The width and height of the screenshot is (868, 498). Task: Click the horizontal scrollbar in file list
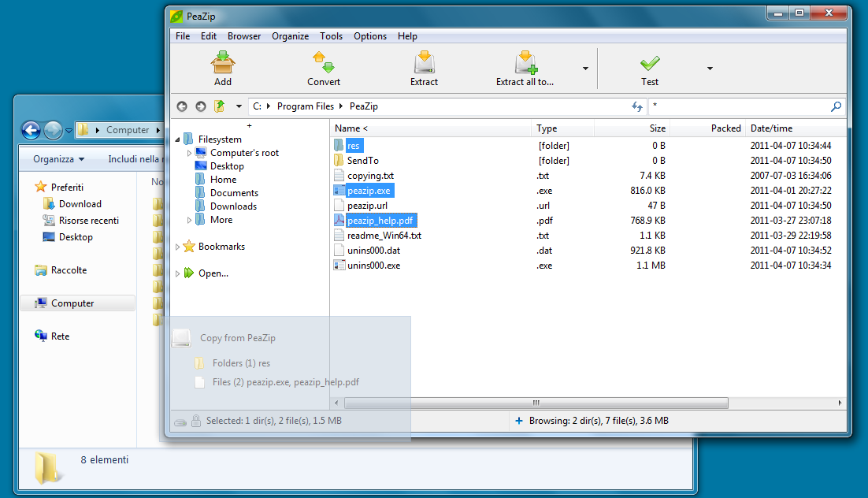click(x=536, y=403)
